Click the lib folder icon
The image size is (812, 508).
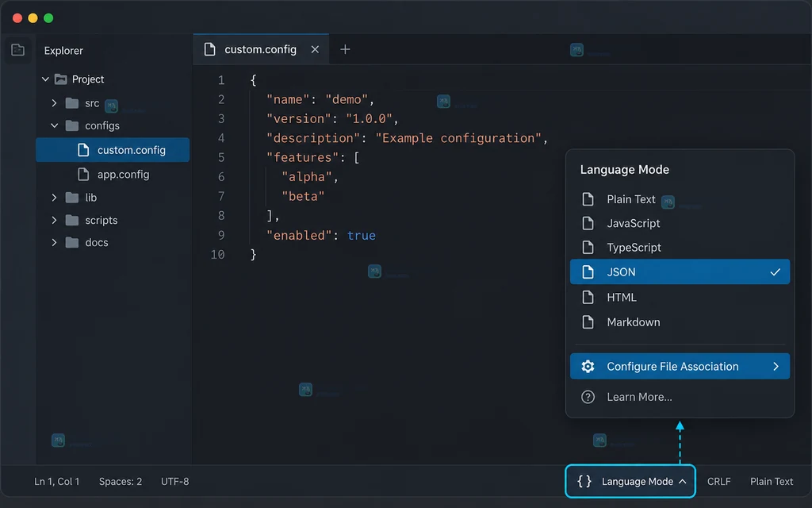coord(72,198)
